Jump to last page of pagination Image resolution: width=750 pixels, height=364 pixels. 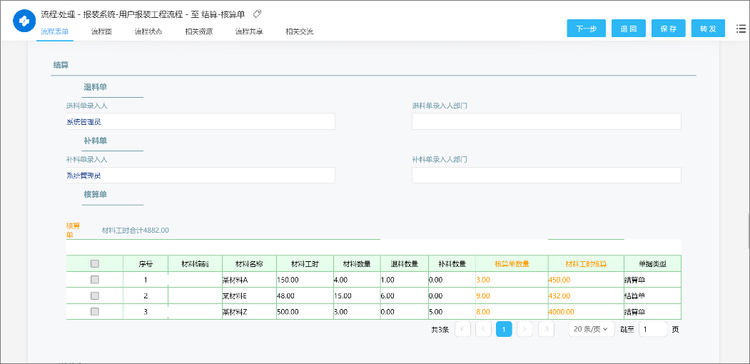click(x=546, y=329)
